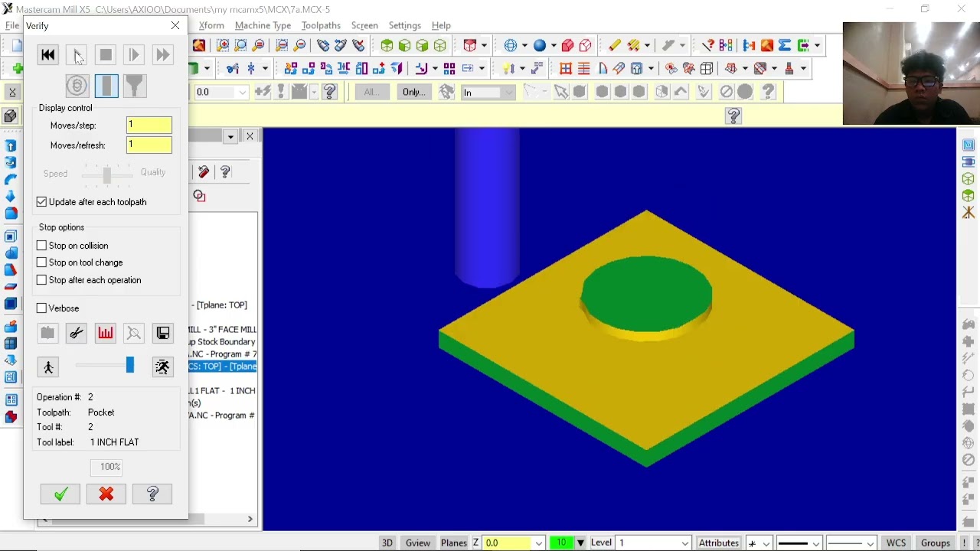Click the All... selection button

(x=371, y=93)
